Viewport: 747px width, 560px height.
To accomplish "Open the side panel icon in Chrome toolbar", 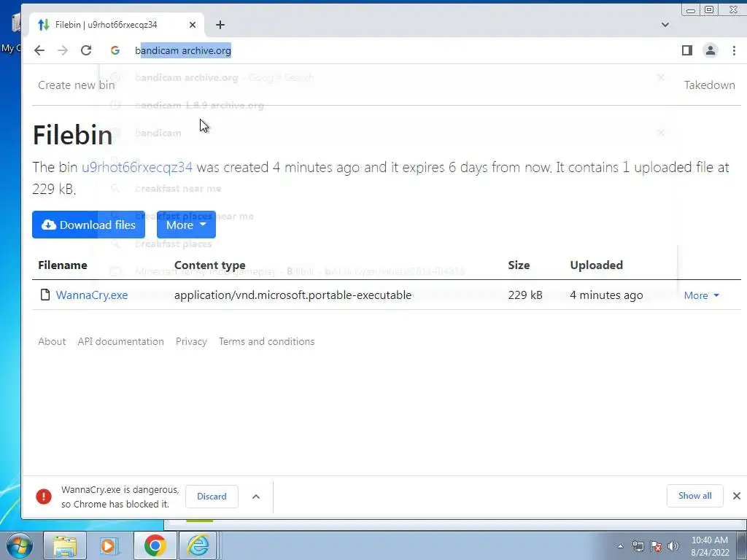I will pyautogui.click(x=686, y=50).
